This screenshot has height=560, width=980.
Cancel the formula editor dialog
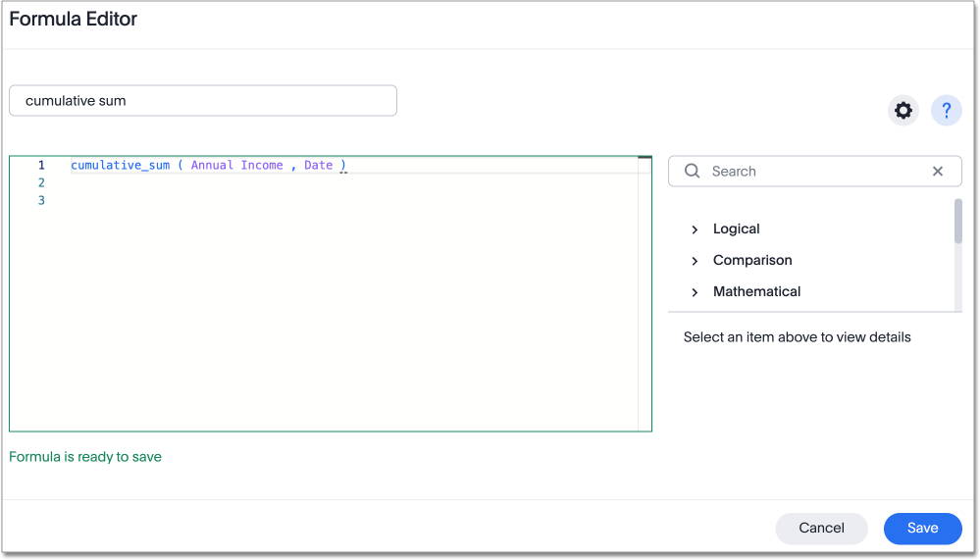tap(821, 528)
